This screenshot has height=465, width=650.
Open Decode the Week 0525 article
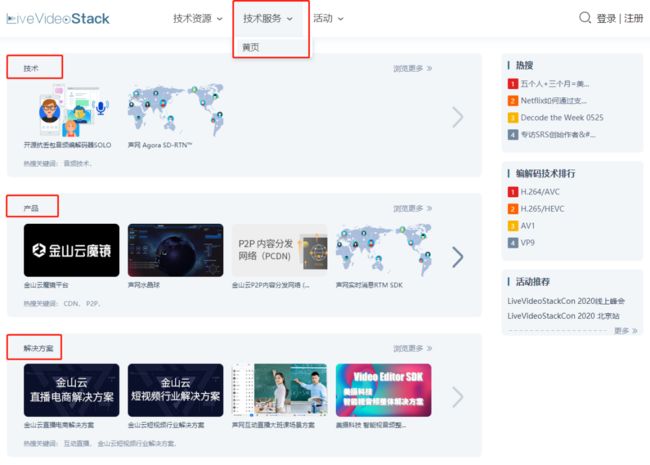point(562,118)
